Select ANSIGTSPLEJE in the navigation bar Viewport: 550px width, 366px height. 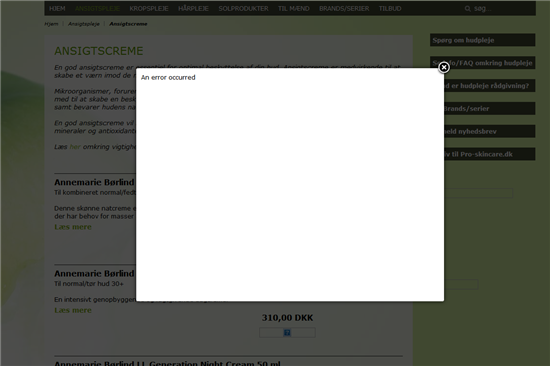[97, 8]
